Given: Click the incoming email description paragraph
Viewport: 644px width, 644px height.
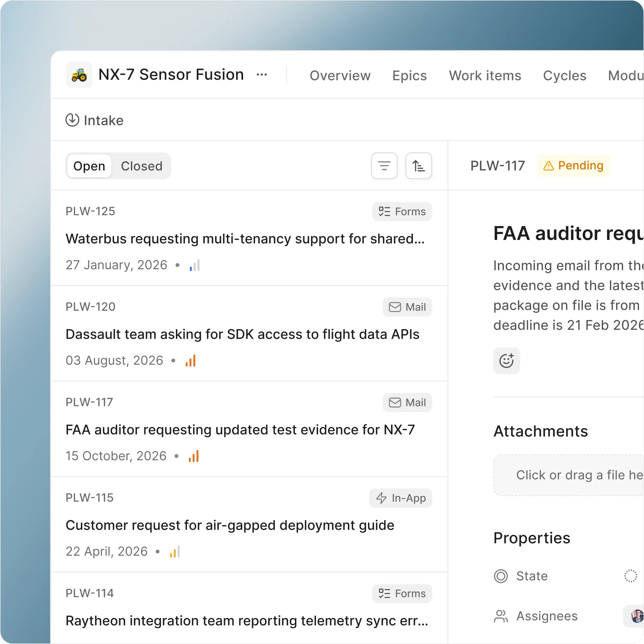Looking at the screenshot, I should pos(568,295).
